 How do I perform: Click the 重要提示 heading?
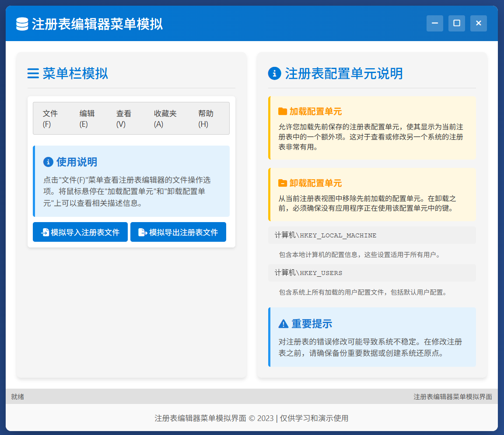[311, 324]
